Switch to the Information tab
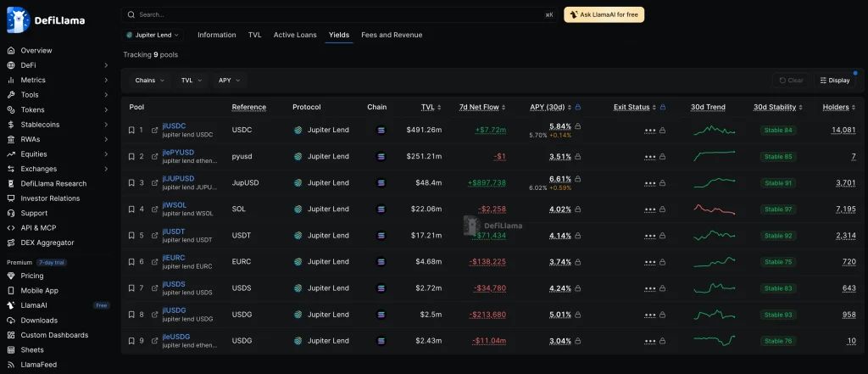This screenshot has height=374, width=868. click(x=216, y=35)
